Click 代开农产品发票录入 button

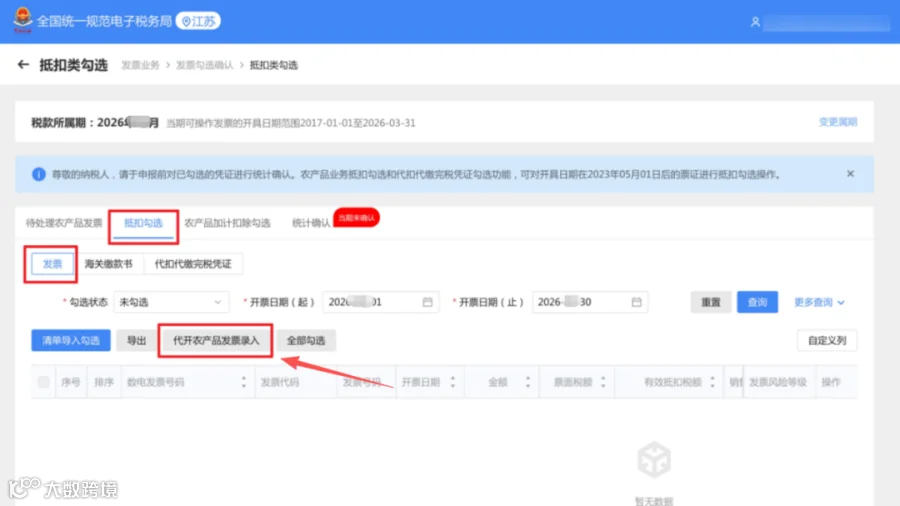(216, 340)
